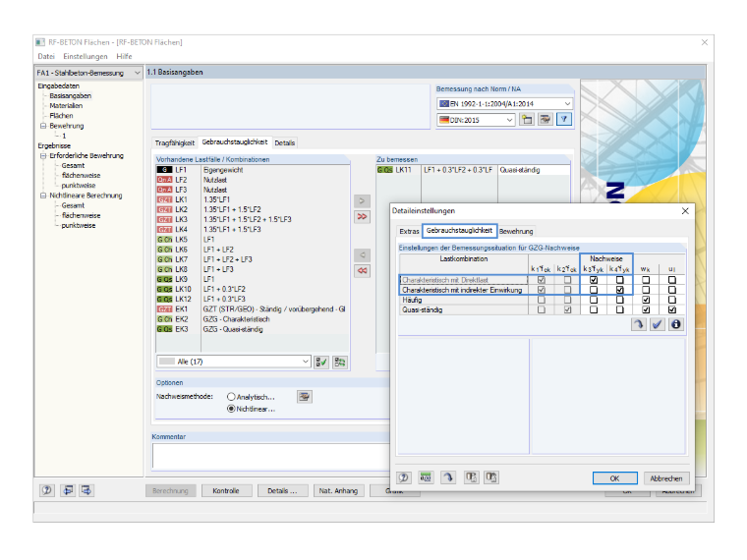Open the Einstellungen menu

tap(86, 56)
